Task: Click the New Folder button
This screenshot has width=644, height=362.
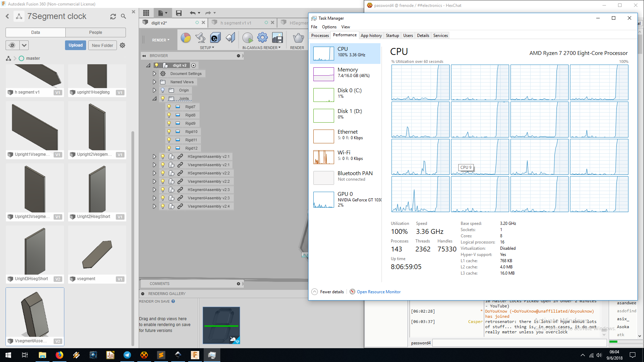Action: (102, 45)
